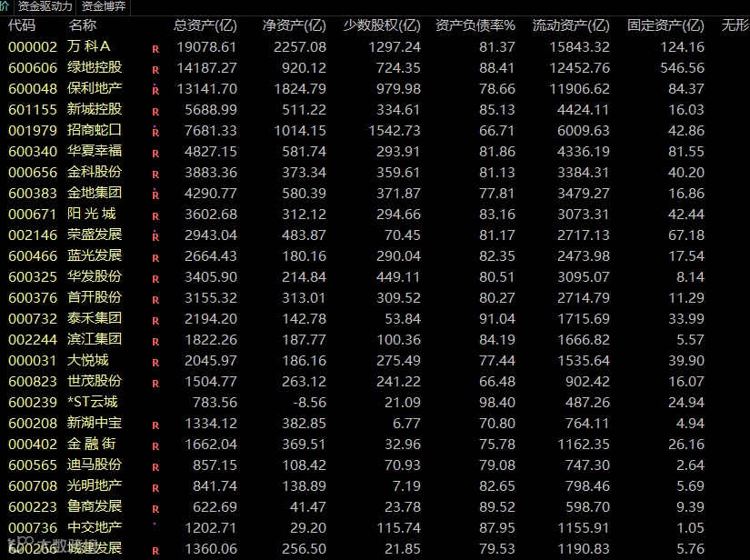Select stock name 滨江集团
750x560 pixels.
95,339
